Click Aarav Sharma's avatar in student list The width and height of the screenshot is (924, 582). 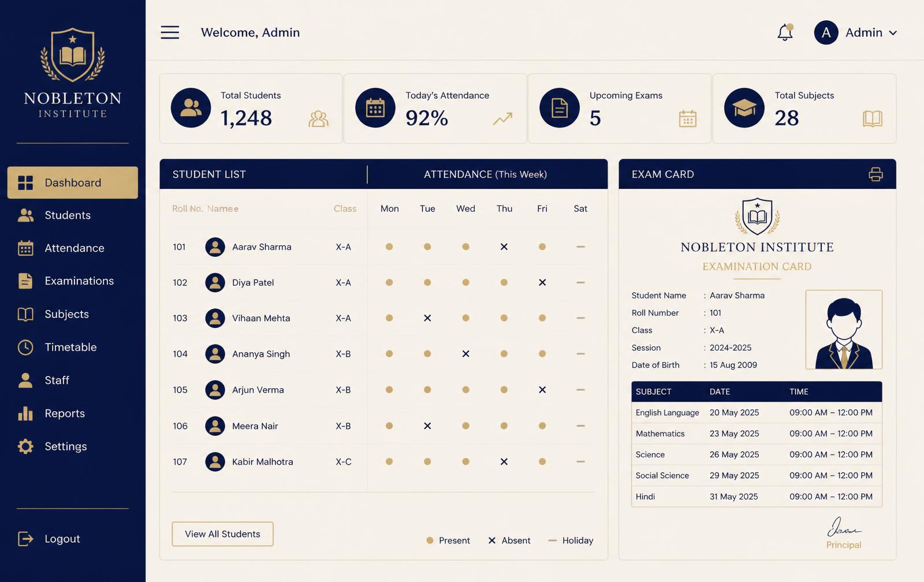215,247
